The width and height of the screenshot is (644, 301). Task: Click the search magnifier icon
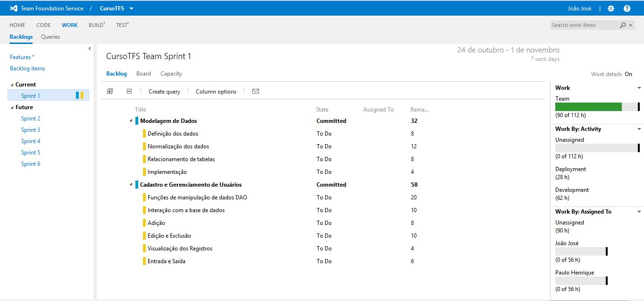(x=623, y=26)
